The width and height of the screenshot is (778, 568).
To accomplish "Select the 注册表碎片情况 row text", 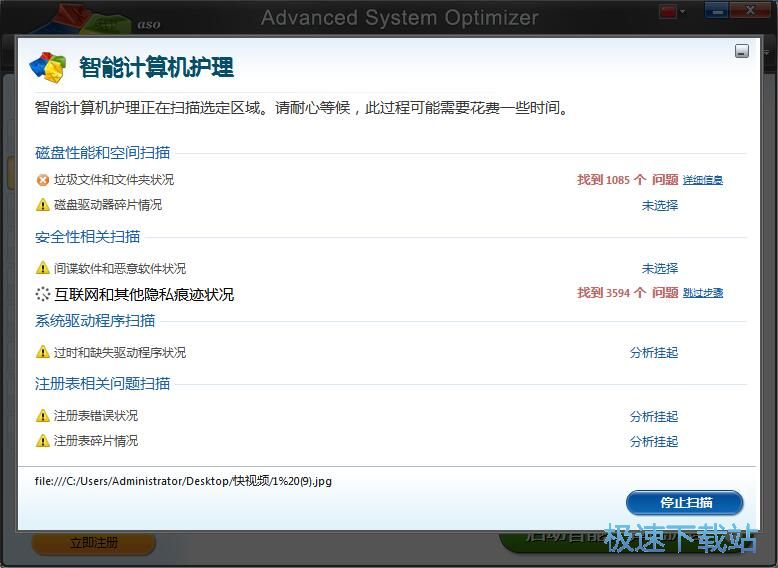I will point(96,441).
